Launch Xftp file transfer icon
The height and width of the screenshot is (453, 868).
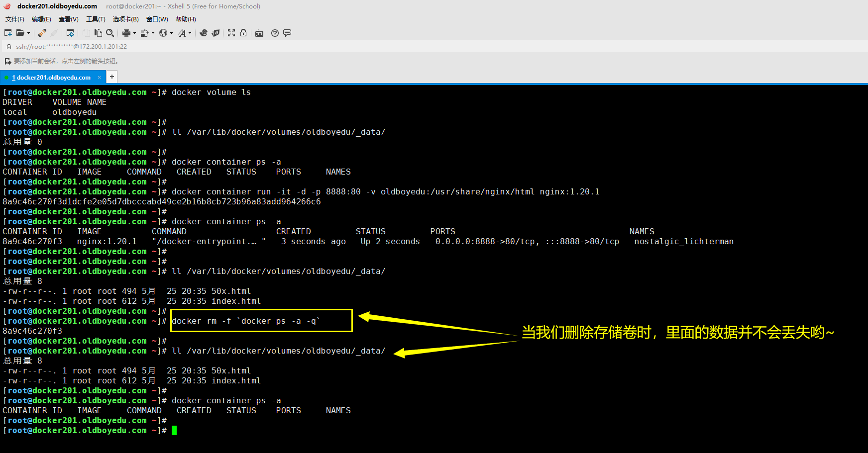[x=216, y=33]
